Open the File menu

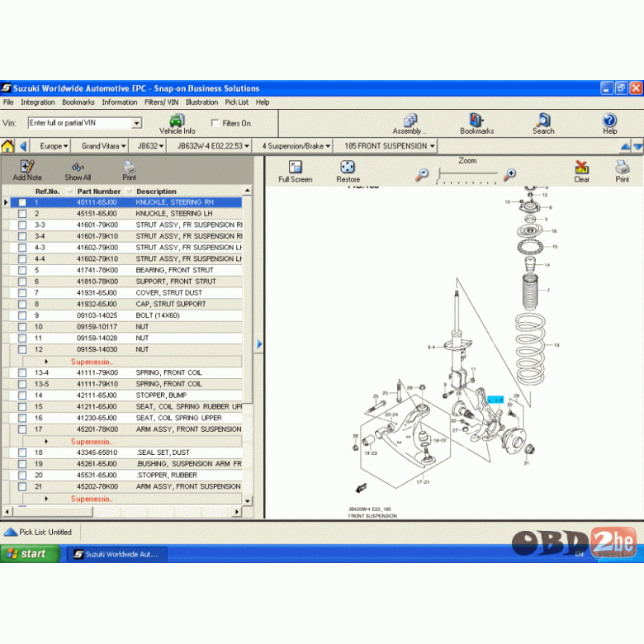(x=8, y=102)
